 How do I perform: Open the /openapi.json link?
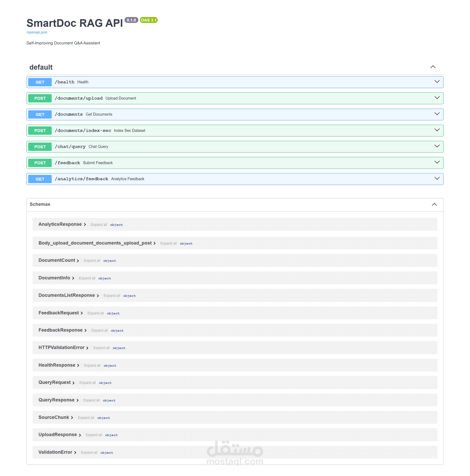37,32
